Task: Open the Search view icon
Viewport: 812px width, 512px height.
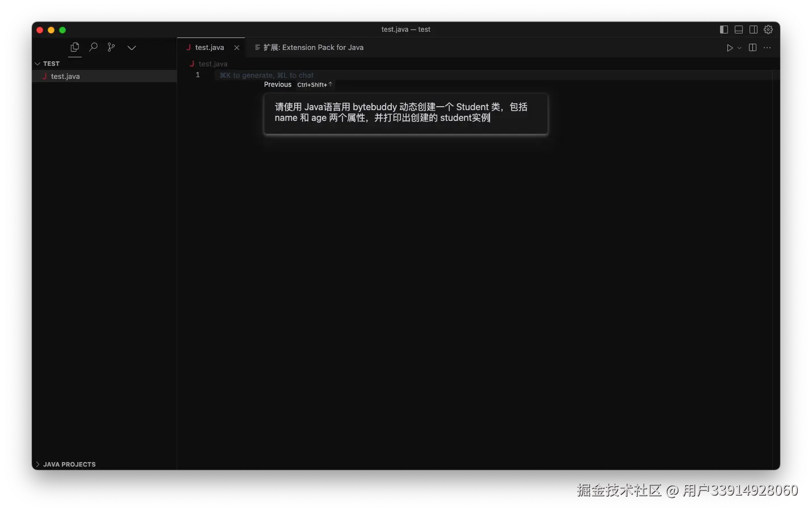Action: pyautogui.click(x=93, y=48)
